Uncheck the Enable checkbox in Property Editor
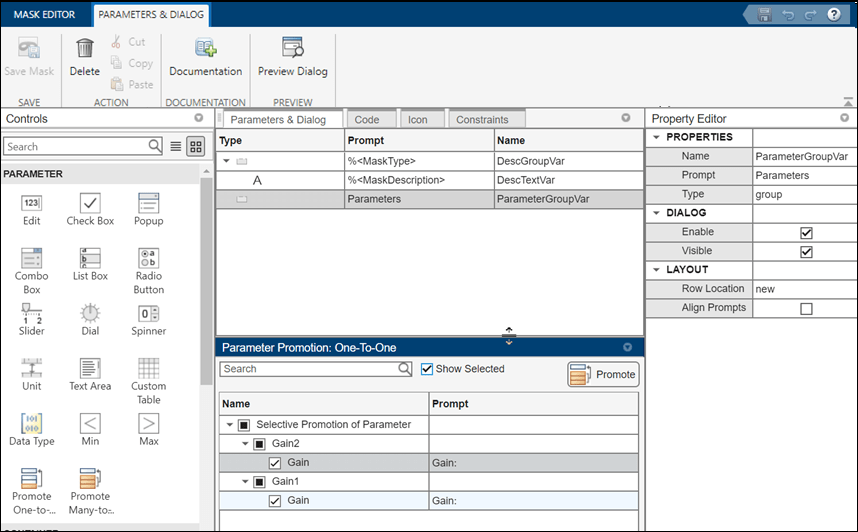 click(806, 232)
